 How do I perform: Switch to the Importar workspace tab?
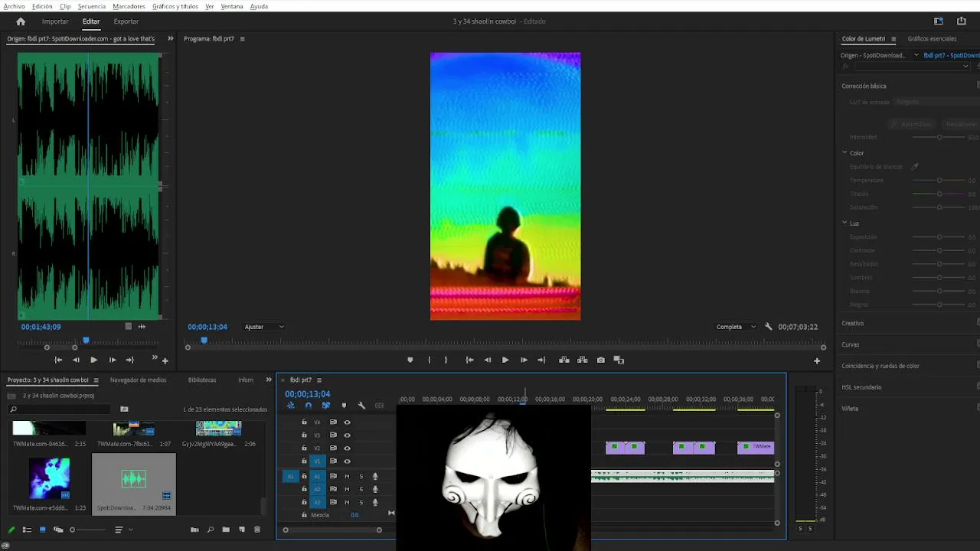pyautogui.click(x=55, y=21)
